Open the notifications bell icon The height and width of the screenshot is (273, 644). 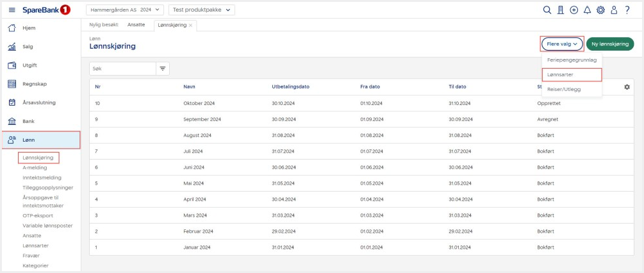pyautogui.click(x=587, y=10)
